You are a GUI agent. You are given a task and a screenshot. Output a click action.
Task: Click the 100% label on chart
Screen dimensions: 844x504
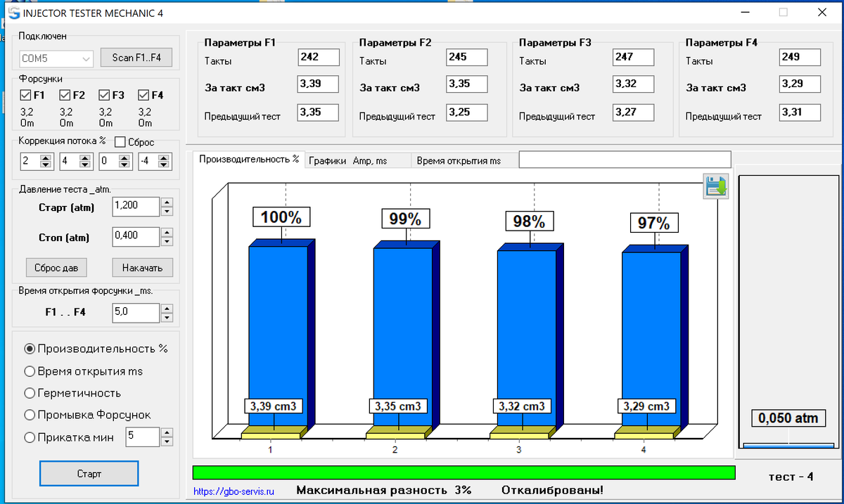[281, 218]
